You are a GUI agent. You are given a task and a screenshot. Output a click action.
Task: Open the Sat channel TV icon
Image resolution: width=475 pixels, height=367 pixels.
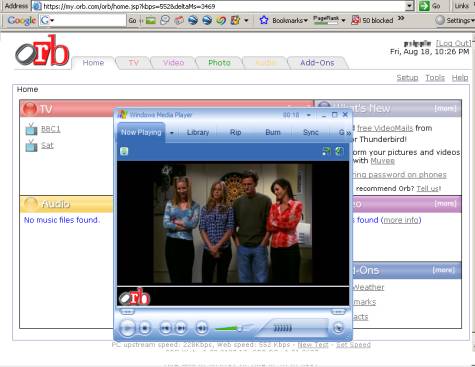tap(31, 146)
